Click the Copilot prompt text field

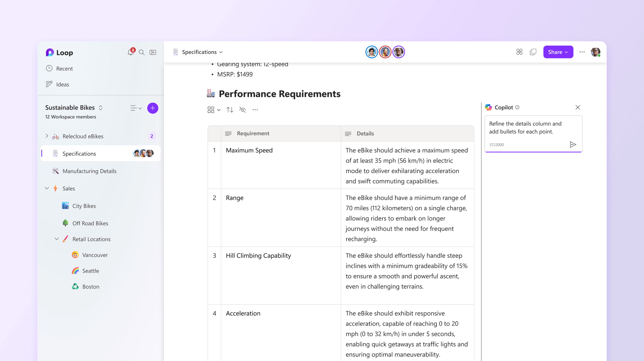tap(526, 128)
